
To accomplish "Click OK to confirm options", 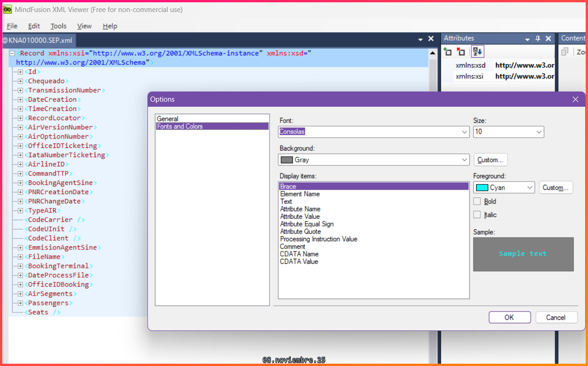I will (x=509, y=317).
